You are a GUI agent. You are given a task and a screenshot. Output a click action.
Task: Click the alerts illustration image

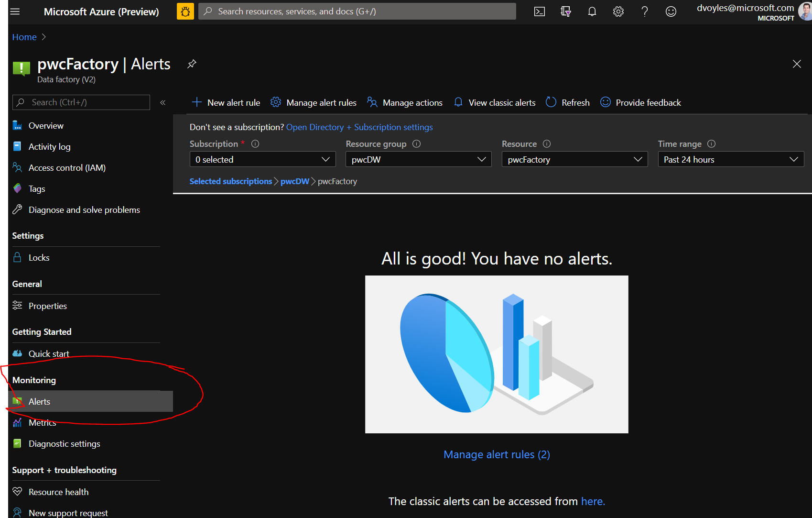click(497, 354)
